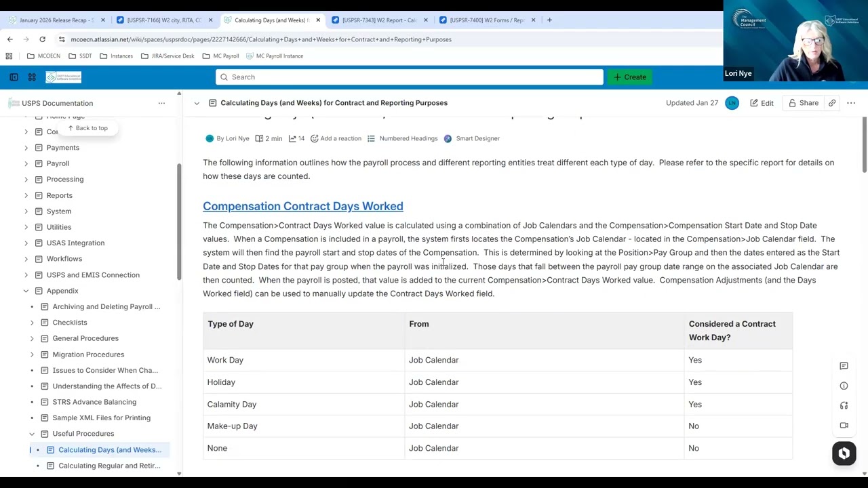Viewport: 868px width, 488px height.
Task: Click the video camera recording icon
Action: coord(844,425)
